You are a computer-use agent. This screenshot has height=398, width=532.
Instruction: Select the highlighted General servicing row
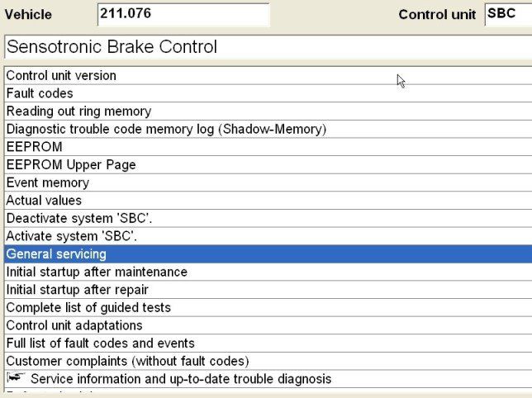(56, 254)
